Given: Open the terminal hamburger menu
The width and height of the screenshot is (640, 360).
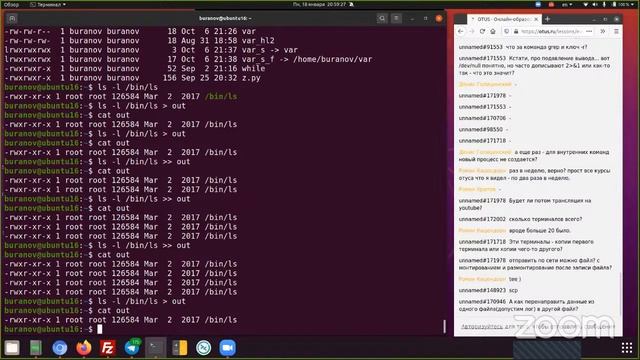Looking at the screenshot, I should pyautogui.click(x=396, y=18).
